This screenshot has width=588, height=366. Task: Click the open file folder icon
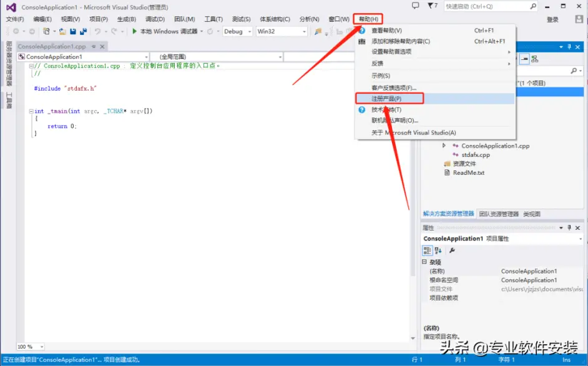click(x=62, y=31)
